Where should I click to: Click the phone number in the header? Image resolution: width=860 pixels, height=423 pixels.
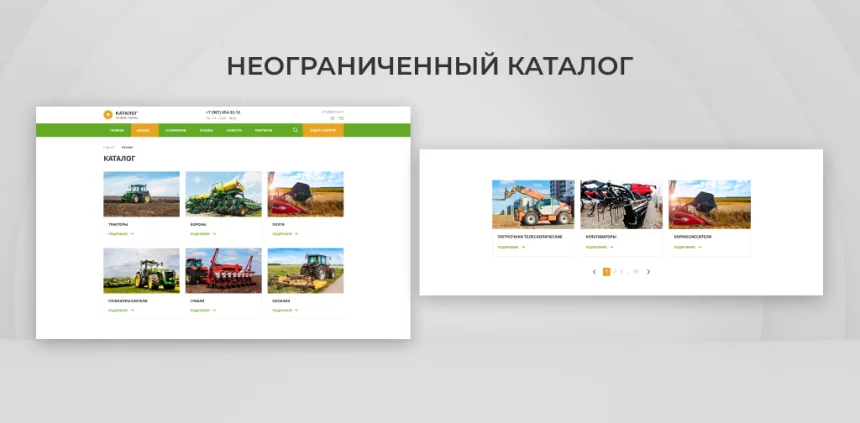tap(222, 112)
